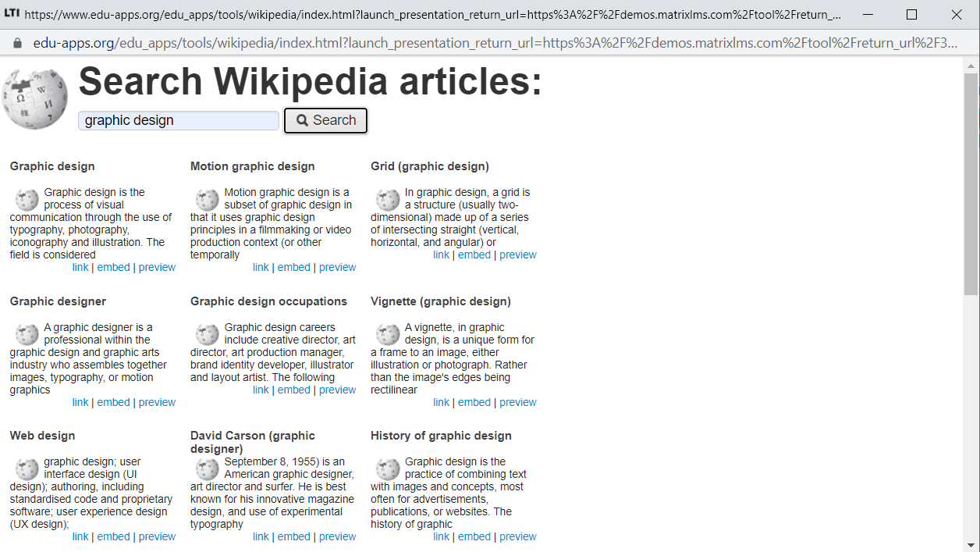Screen dimensions: 980x552
Task: Click the 'Search Wikipedia articles:' heading
Action: [x=310, y=81]
